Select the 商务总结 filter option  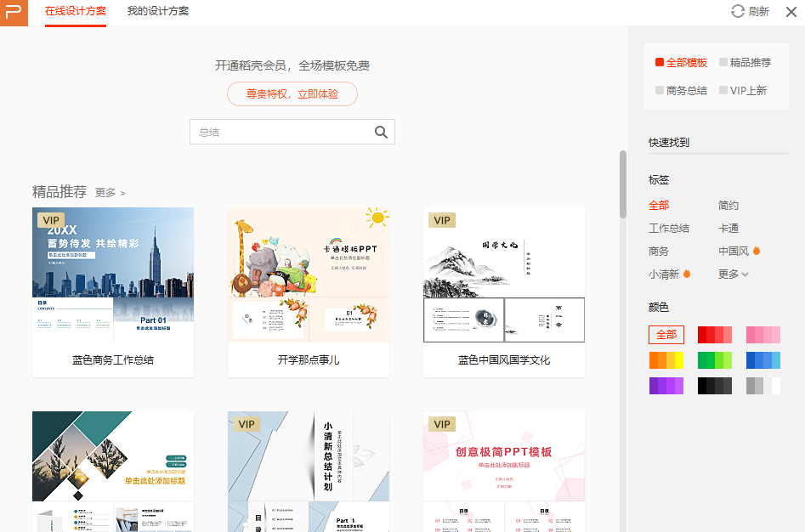point(682,90)
